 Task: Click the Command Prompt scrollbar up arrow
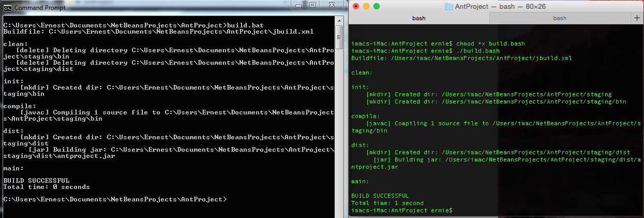coord(339,23)
